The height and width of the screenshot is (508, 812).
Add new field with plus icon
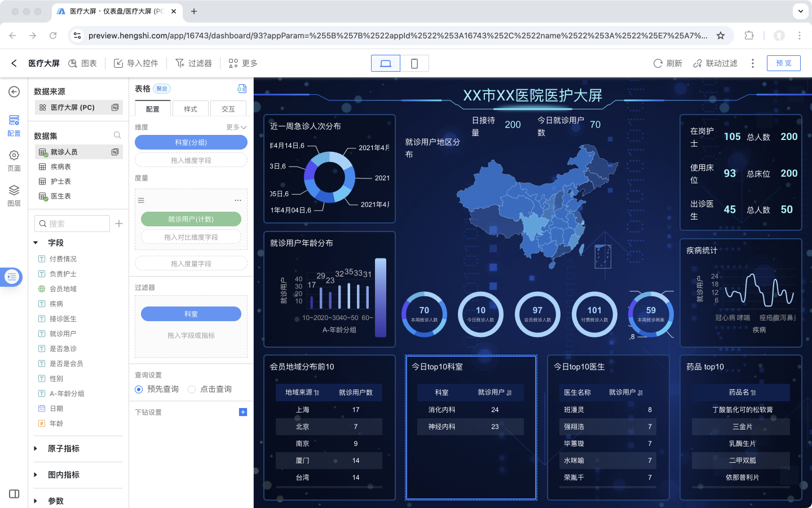point(119,224)
